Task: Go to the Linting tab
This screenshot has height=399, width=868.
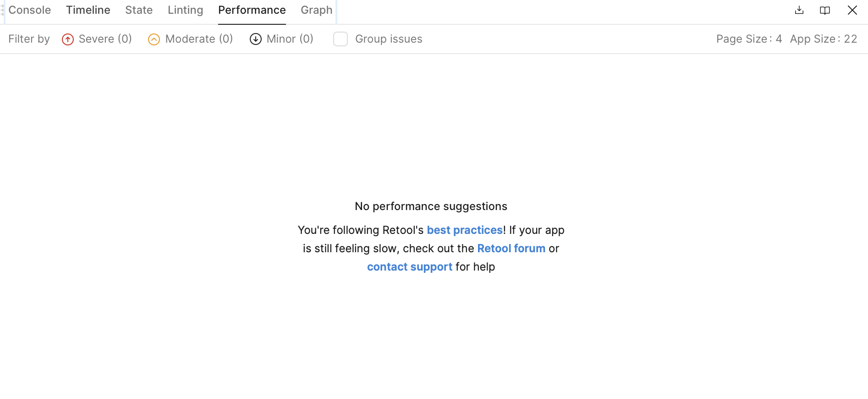Action: coord(185,10)
